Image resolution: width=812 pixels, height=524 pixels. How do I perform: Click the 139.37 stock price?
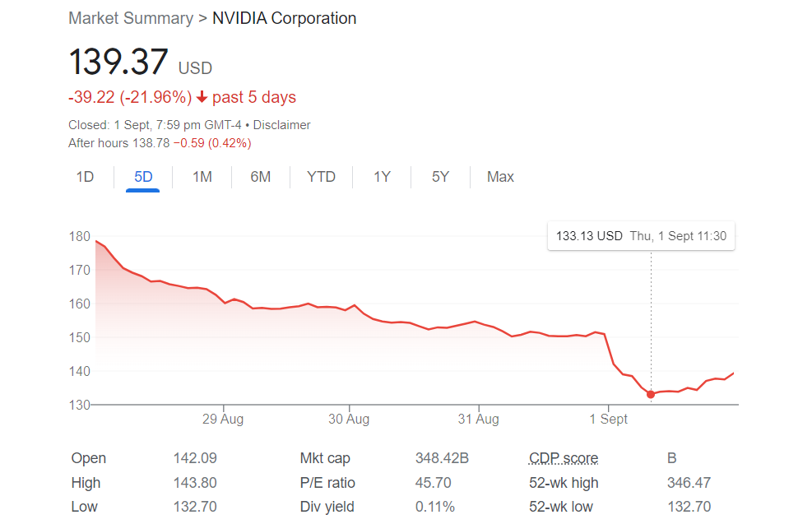coord(118,63)
